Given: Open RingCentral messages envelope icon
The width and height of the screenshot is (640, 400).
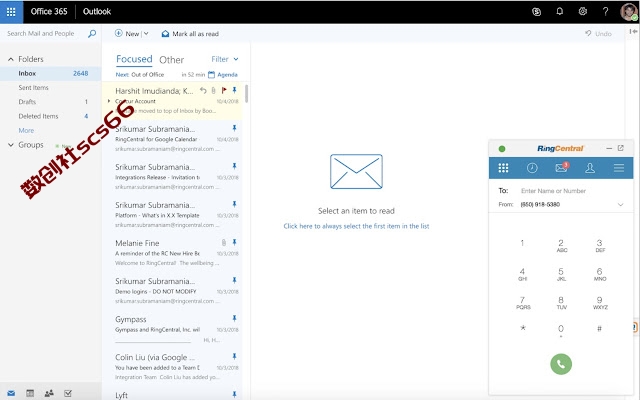Looking at the screenshot, I should coord(561,167).
